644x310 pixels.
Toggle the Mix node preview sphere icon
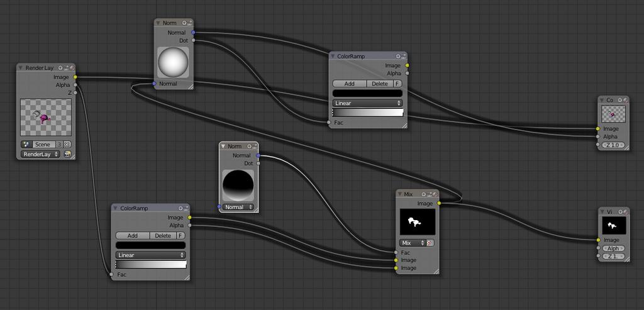coord(435,194)
